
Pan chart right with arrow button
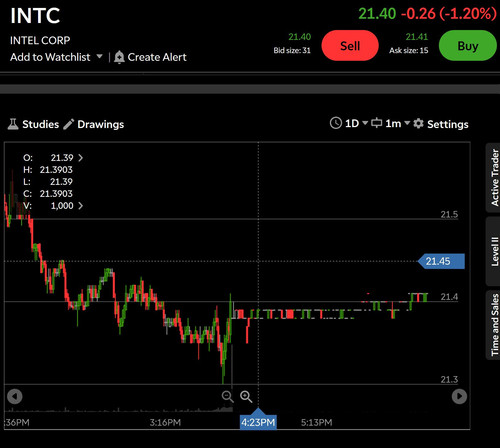459,396
